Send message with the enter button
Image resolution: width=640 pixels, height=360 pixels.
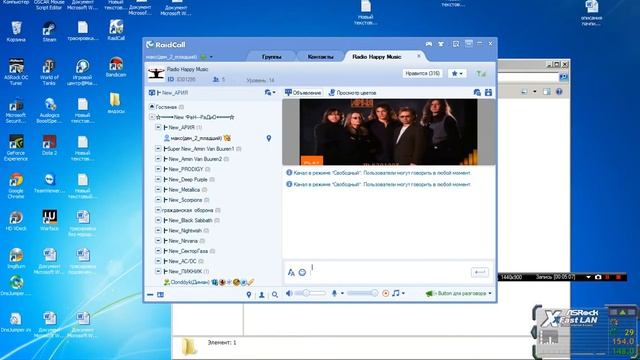pos(480,272)
